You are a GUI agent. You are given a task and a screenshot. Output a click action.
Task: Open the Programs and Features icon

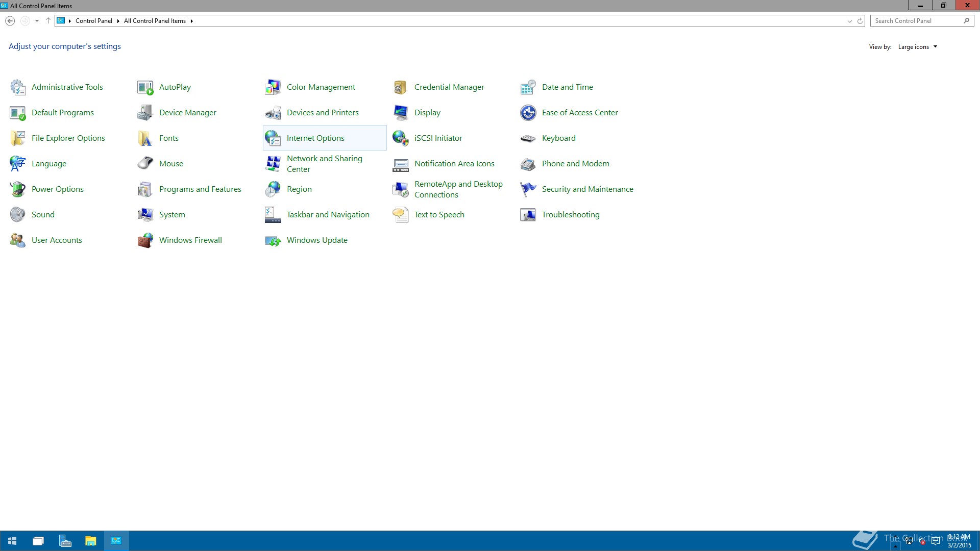(x=145, y=189)
